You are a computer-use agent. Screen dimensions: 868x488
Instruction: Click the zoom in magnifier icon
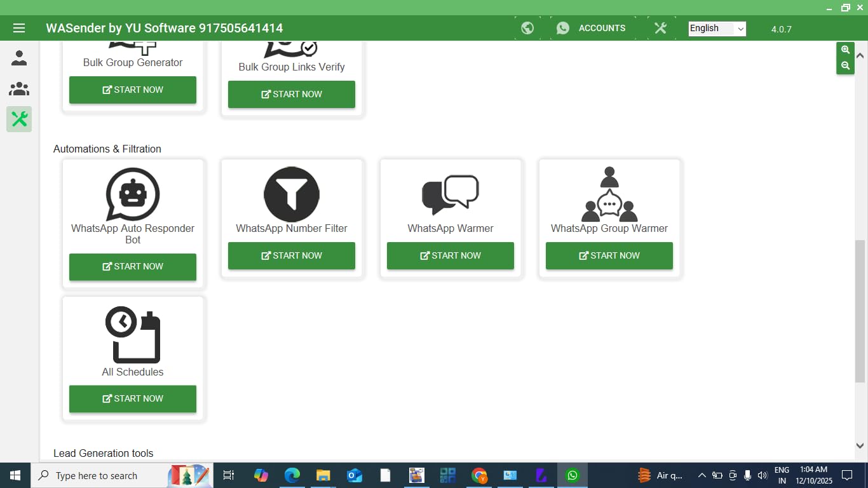pos(845,50)
